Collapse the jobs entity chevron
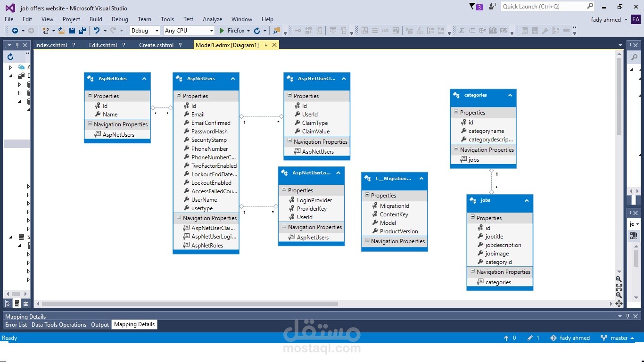This screenshot has height=362, width=644. [x=527, y=200]
